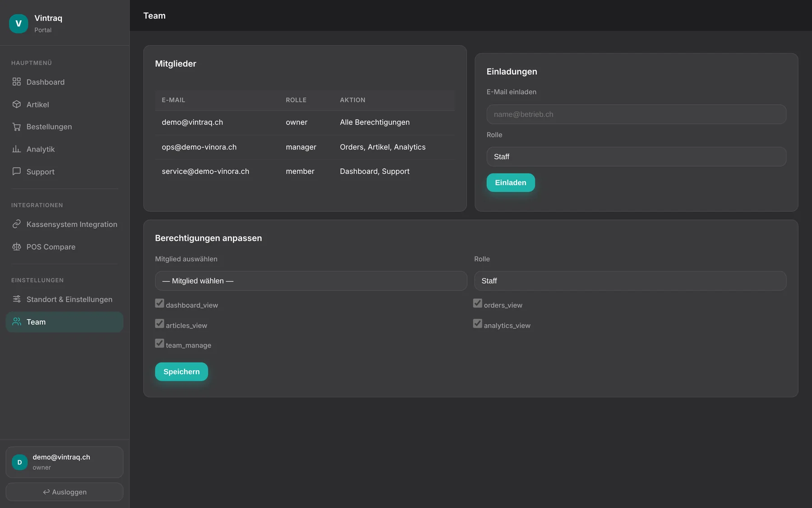Click the Speichern button
The image size is (812, 508).
click(x=181, y=372)
